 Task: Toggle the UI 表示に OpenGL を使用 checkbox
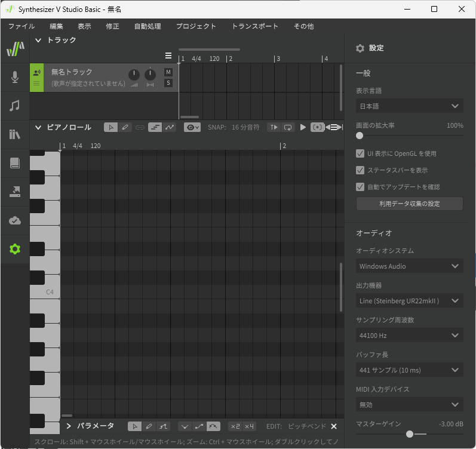click(x=360, y=153)
